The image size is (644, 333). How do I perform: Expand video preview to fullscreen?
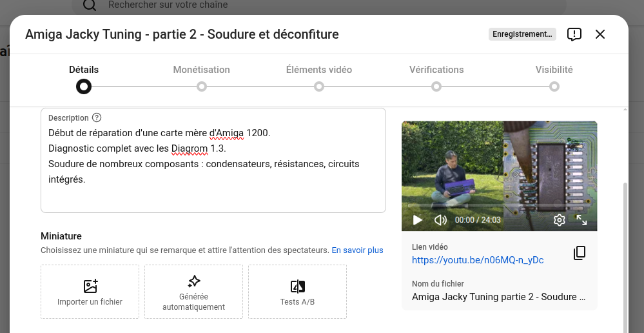[x=581, y=220]
